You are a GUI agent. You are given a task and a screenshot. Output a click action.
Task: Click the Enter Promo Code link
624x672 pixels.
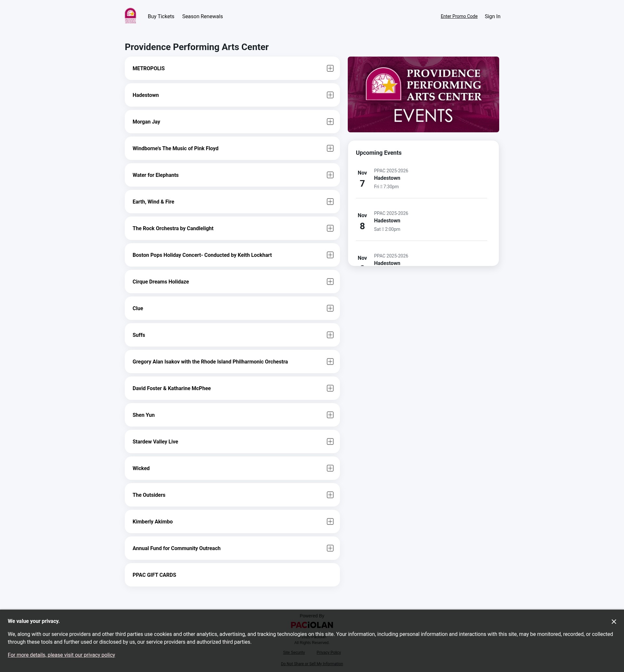(x=459, y=16)
